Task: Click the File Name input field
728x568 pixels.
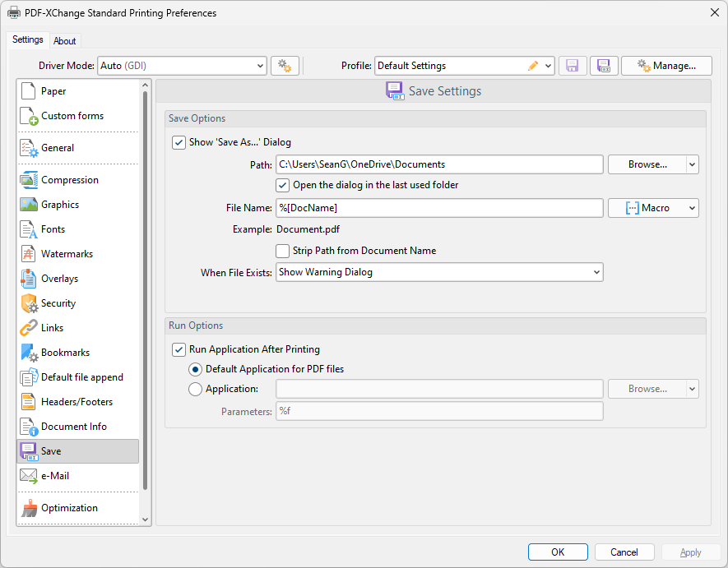Action: click(439, 208)
